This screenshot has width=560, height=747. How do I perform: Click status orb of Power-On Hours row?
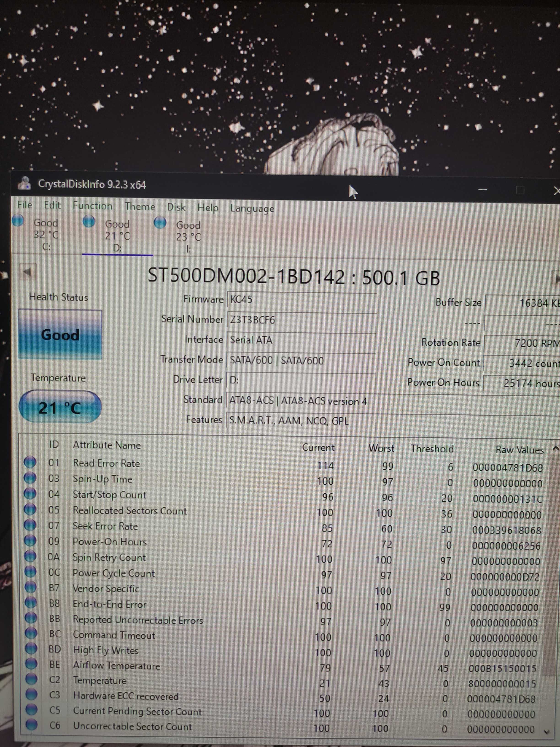(30, 540)
